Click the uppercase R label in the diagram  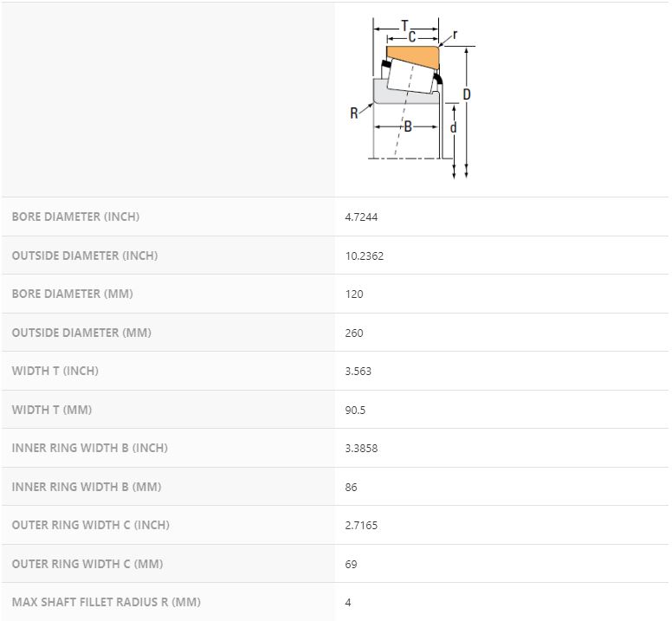pyautogui.click(x=354, y=113)
